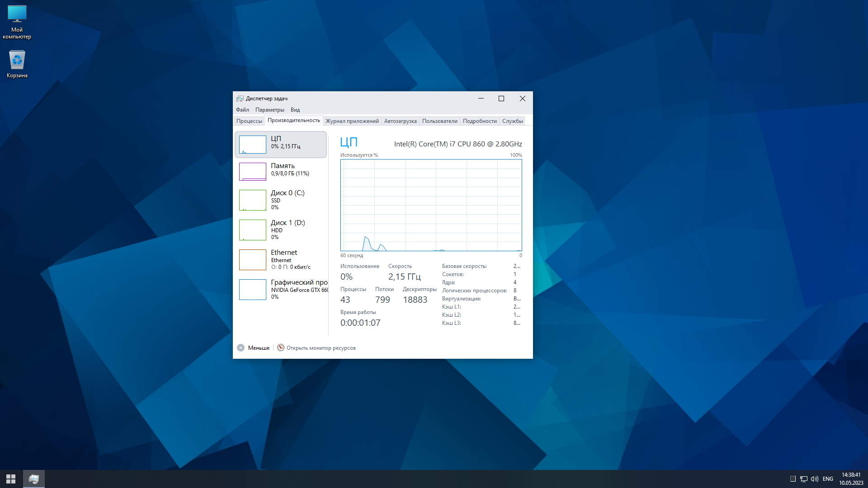This screenshot has width=868, height=488.
Task: Open Открыть монитор ресурсов link
Action: pyautogui.click(x=321, y=347)
